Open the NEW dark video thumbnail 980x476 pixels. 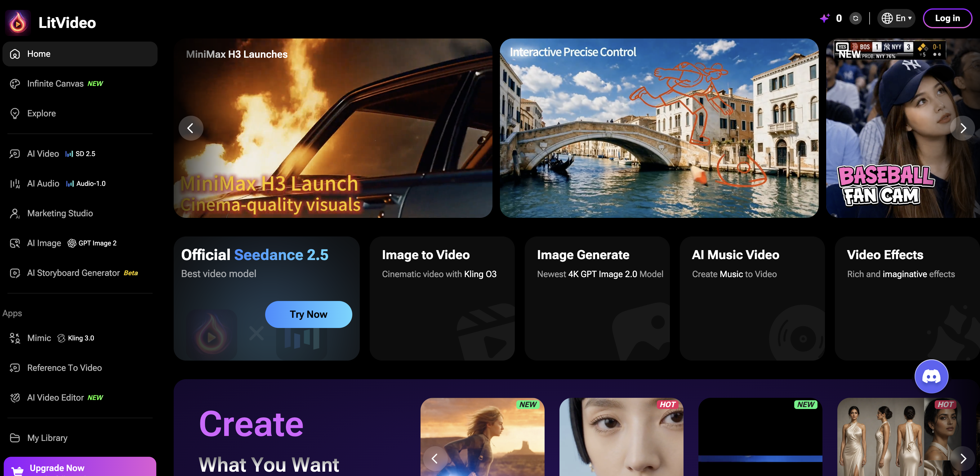point(760,437)
